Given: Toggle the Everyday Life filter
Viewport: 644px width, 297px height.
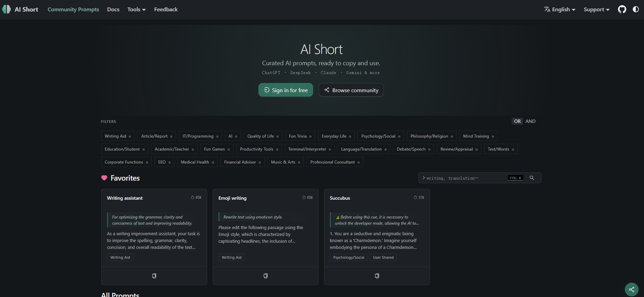Looking at the screenshot, I should click(336, 136).
